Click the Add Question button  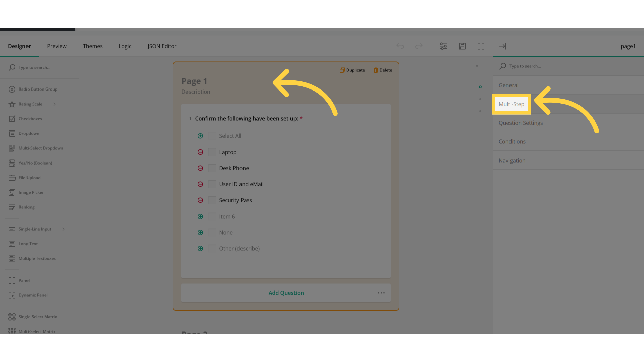286,293
